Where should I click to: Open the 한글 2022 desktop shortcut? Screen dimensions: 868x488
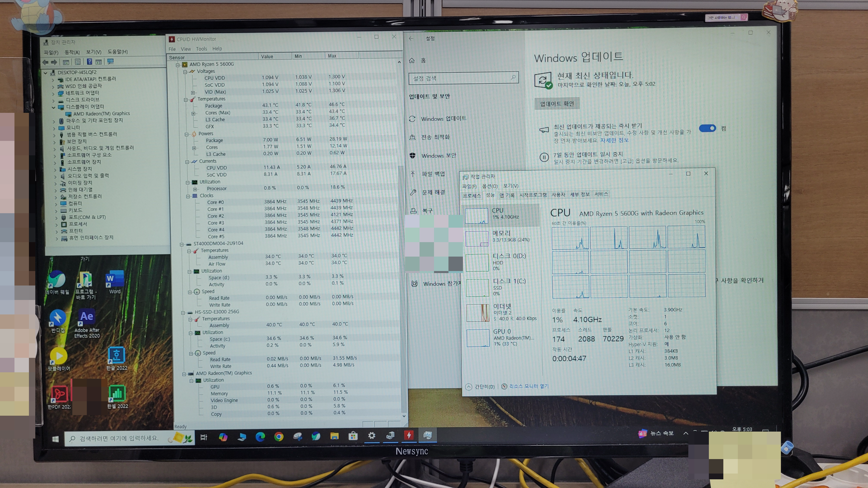pos(117,359)
